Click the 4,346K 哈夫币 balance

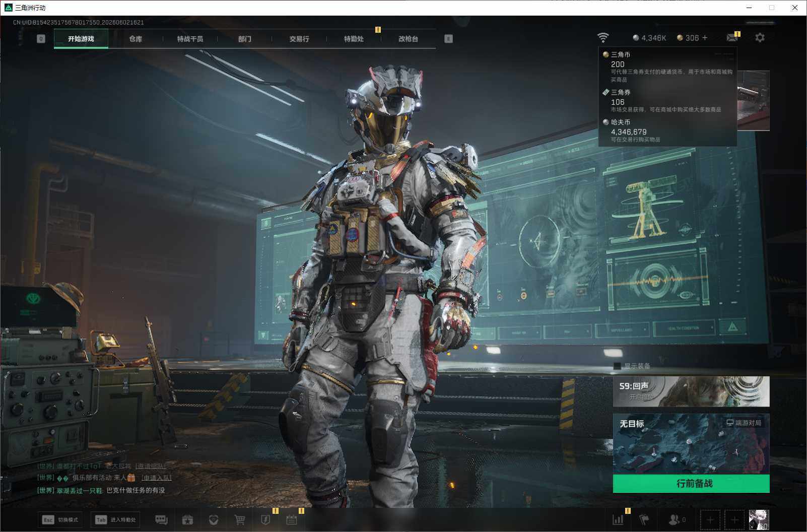[649, 38]
